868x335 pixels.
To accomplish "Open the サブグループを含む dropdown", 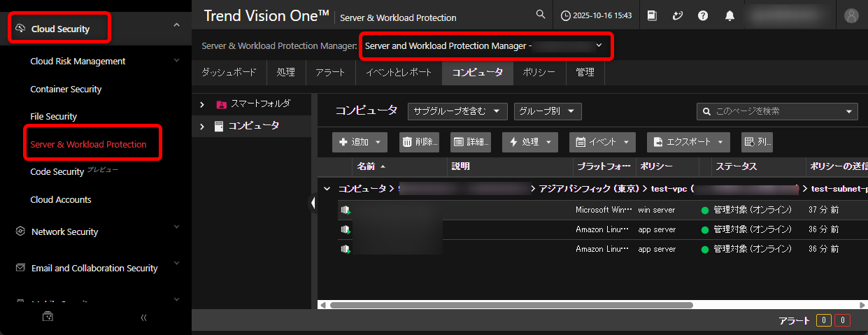I will click(457, 111).
